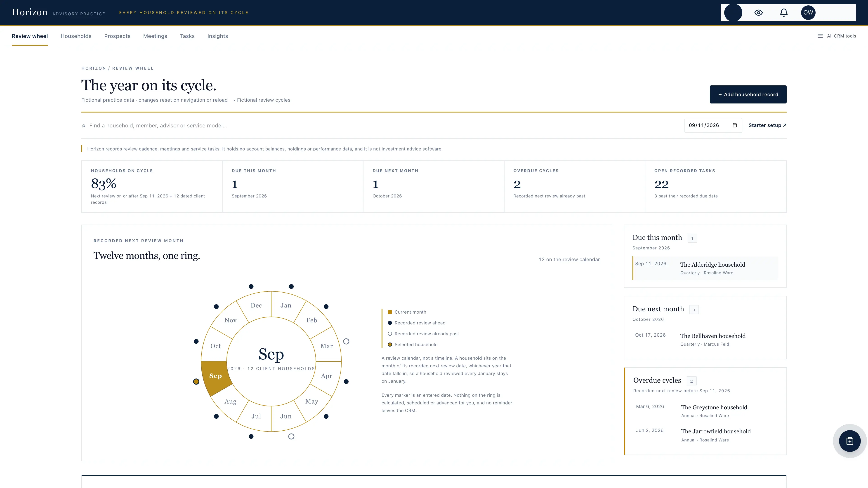Click the marker below Jul
868x488 pixels.
click(251, 436)
